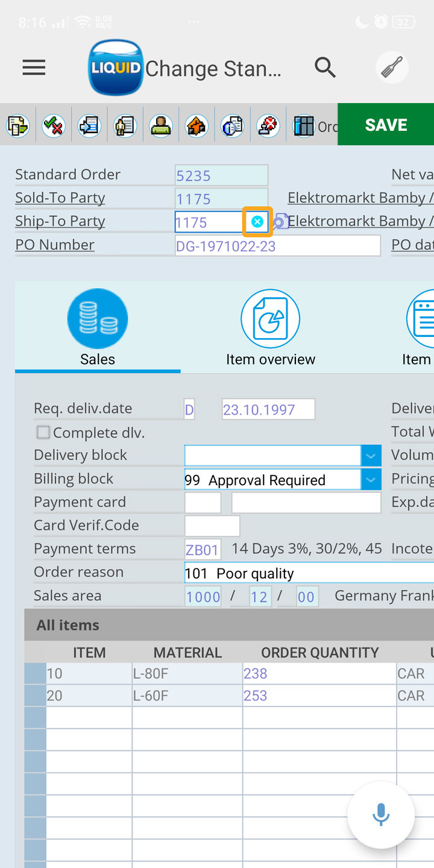The image size is (434, 868).
Task: Click the Sold-To Party label link
Action: pos(60,198)
